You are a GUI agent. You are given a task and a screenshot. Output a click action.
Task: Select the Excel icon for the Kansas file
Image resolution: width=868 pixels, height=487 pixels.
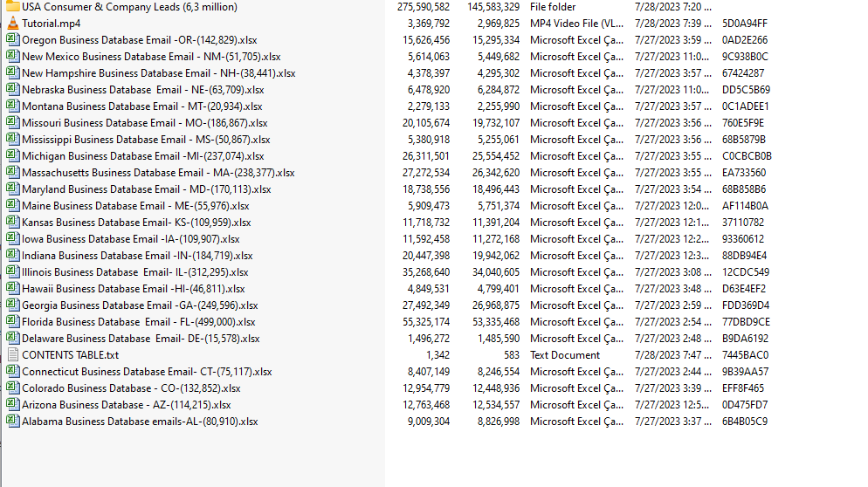13,223
